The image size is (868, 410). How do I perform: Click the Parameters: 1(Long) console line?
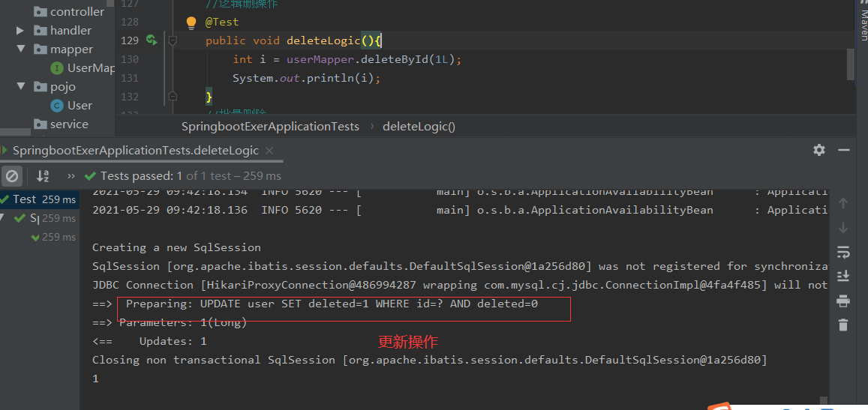click(x=170, y=322)
